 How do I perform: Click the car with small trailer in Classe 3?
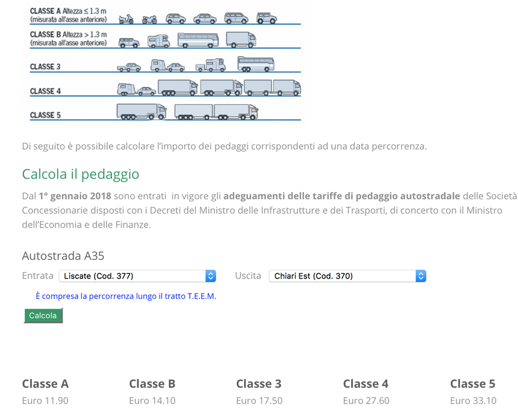click(129, 67)
